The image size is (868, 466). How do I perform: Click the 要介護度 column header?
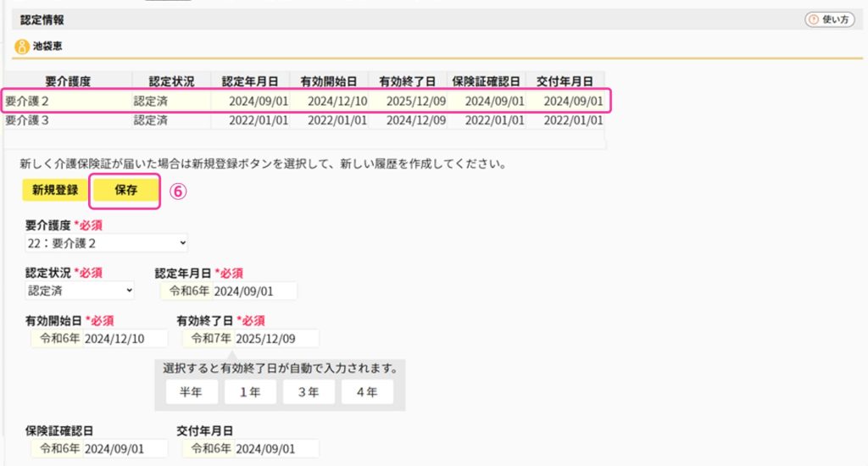point(68,81)
